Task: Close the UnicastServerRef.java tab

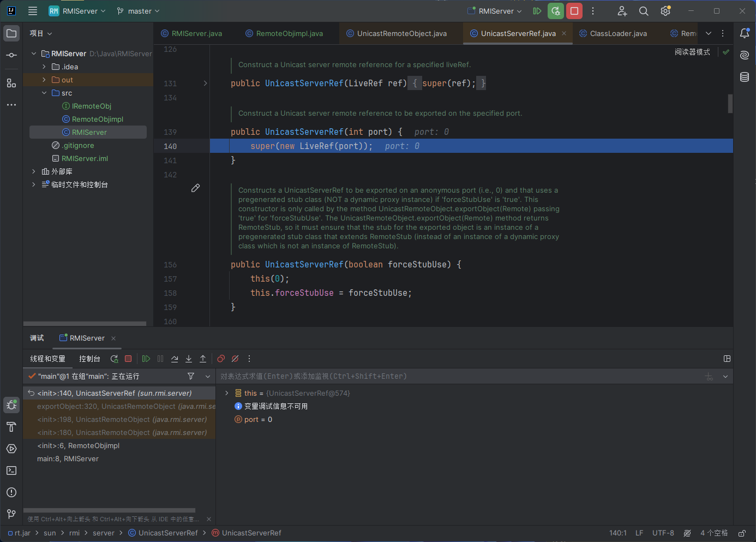Action: pyautogui.click(x=564, y=33)
